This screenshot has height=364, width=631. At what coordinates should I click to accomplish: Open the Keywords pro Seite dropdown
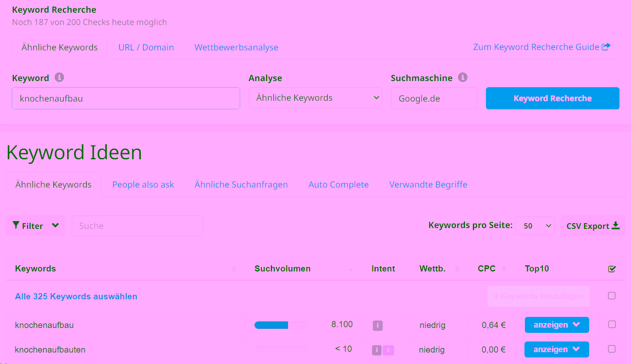(x=535, y=226)
